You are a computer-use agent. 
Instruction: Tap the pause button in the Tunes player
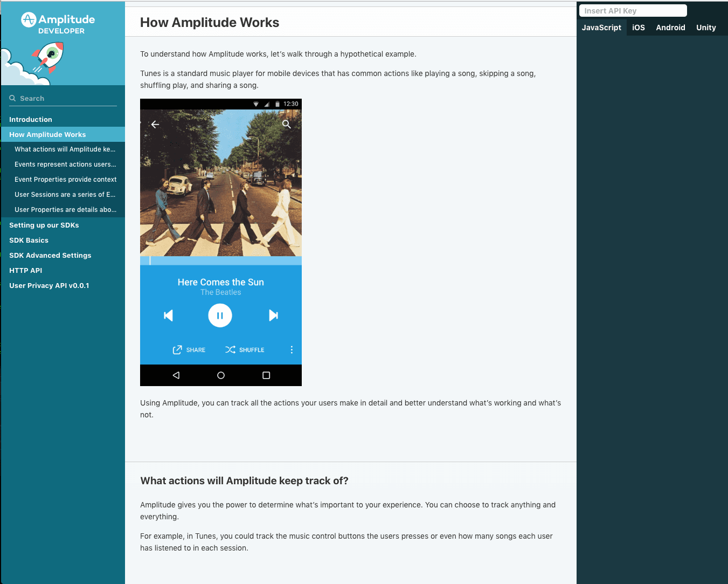pyautogui.click(x=220, y=315)
